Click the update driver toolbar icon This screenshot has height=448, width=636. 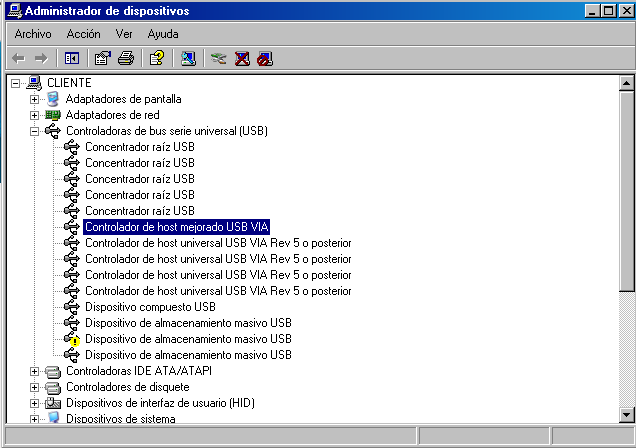[219, 59]
